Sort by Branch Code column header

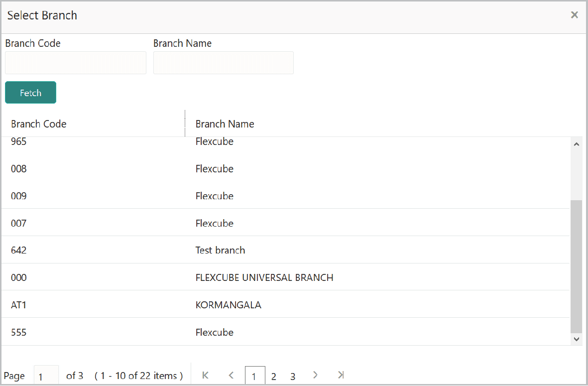click(39, 124)
